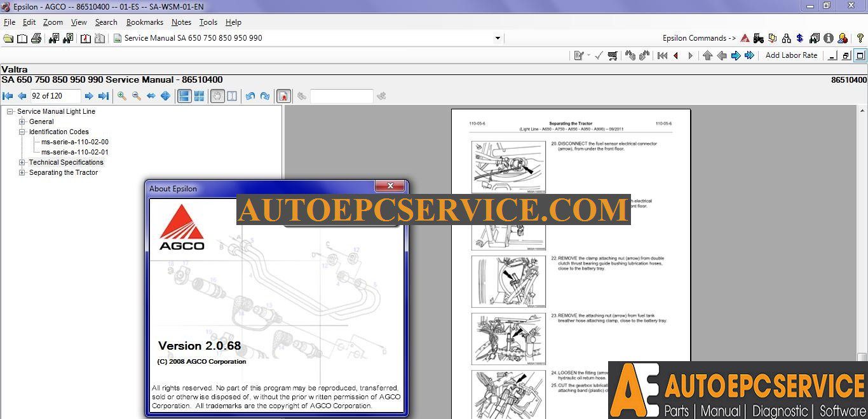Click the AGCO red triangle command icon

click(x=745, y=38)
